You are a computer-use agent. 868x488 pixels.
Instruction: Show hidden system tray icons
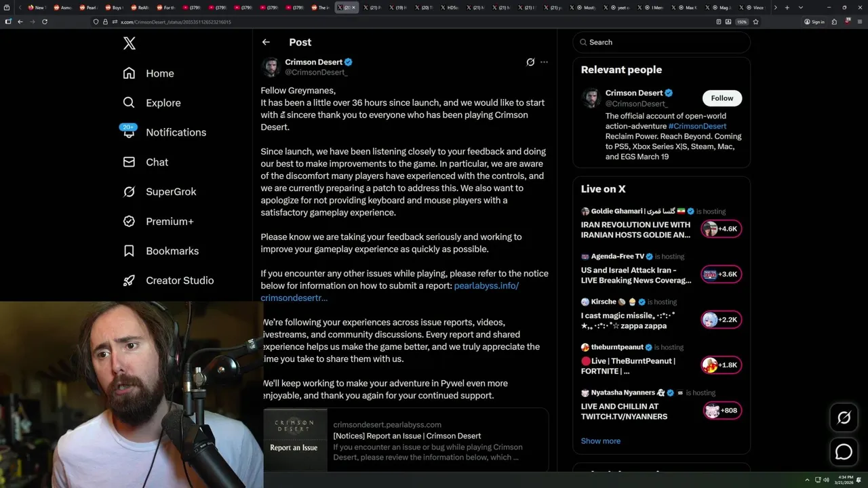(807, 480)
